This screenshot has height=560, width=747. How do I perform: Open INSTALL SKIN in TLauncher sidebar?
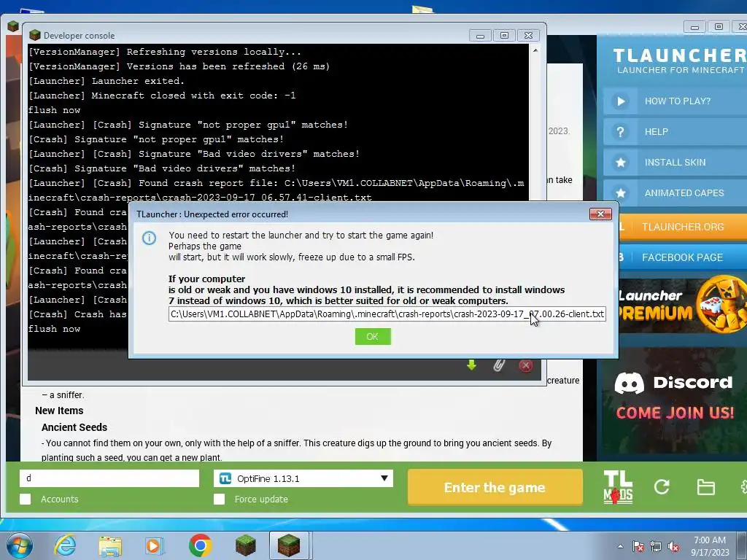[x=675, y=163]
